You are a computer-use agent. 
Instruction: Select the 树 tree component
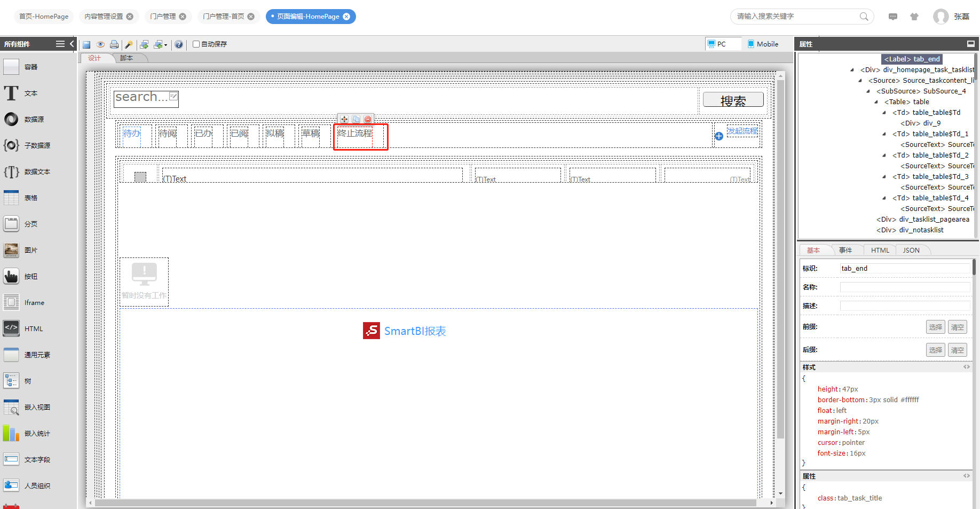pos(18,381)
